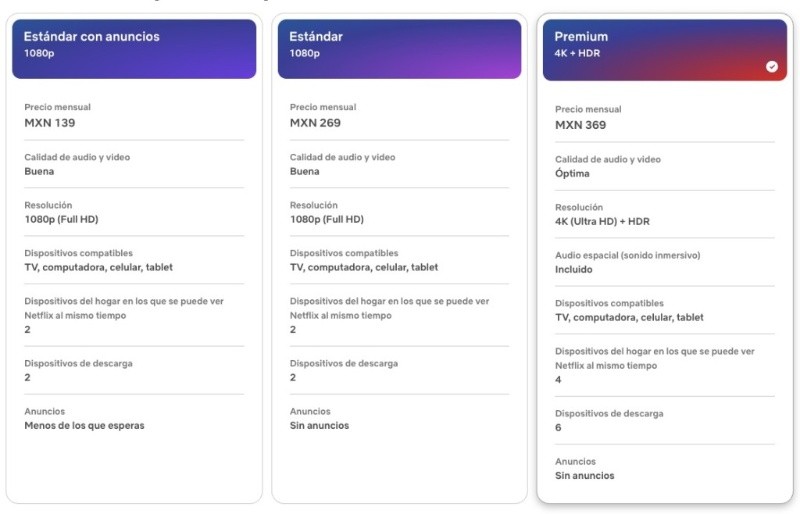
Task: Click the Premium plan selected checkmark icon
Action: point(771,66)
